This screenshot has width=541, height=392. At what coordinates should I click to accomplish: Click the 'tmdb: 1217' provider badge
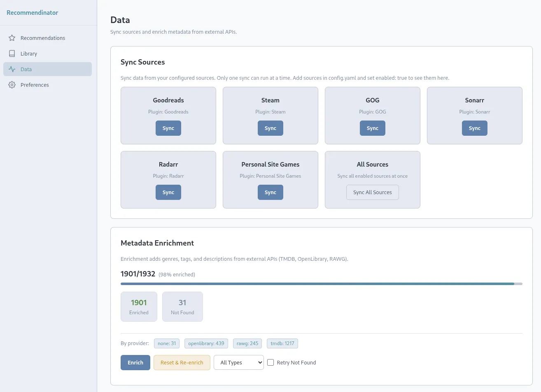(282, 343)
